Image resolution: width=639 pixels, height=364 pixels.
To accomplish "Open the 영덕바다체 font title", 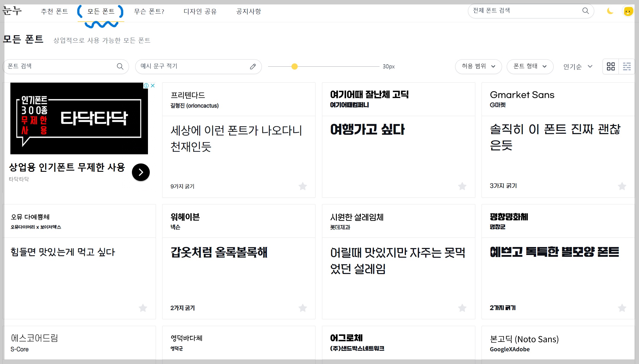I will point(186,338).
